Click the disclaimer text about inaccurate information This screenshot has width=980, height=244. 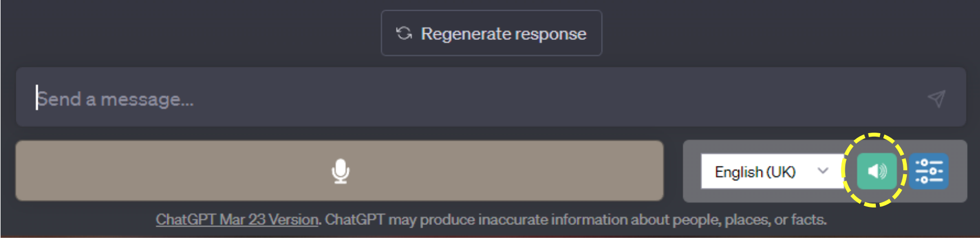pos(576,219)
